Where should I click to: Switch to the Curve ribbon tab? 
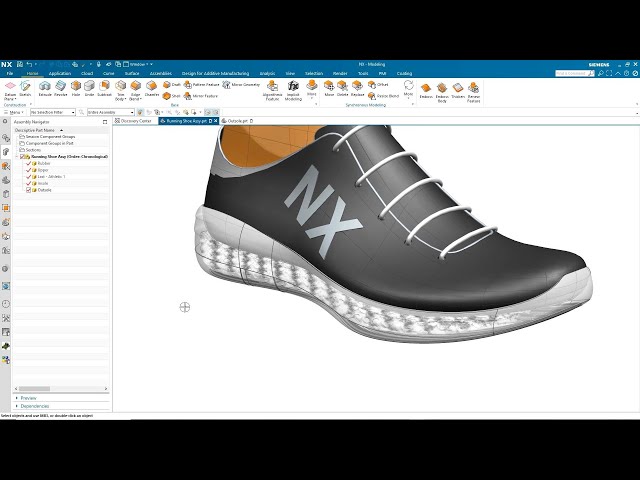pyautogui.click(x=109, y=73)
